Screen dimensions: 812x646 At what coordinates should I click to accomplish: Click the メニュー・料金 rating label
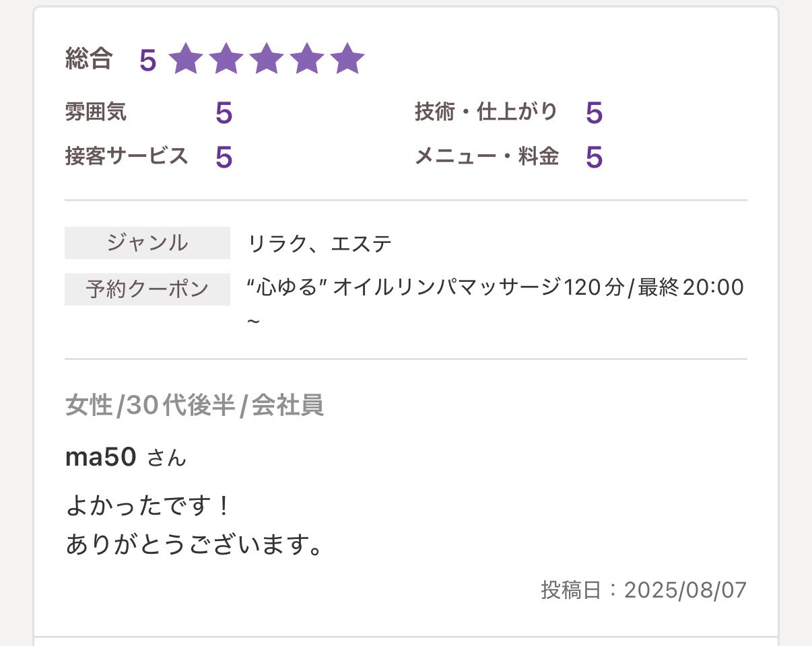pos(487,156)
